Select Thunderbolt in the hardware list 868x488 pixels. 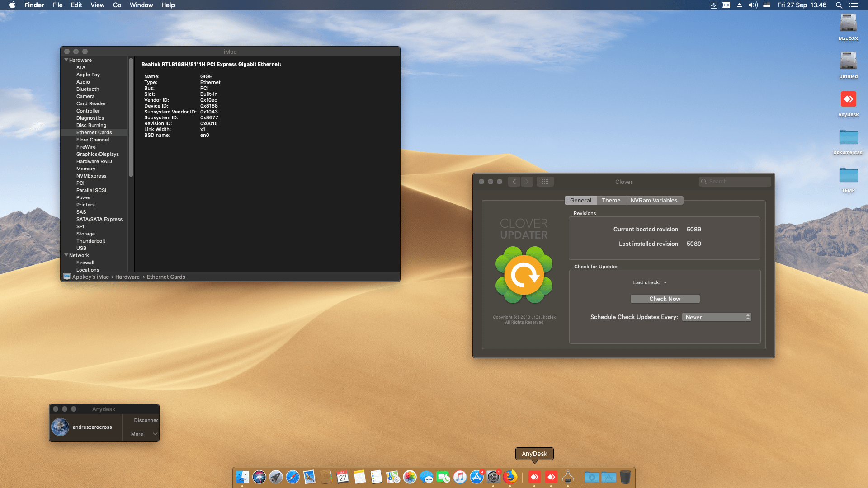[91, 241]
